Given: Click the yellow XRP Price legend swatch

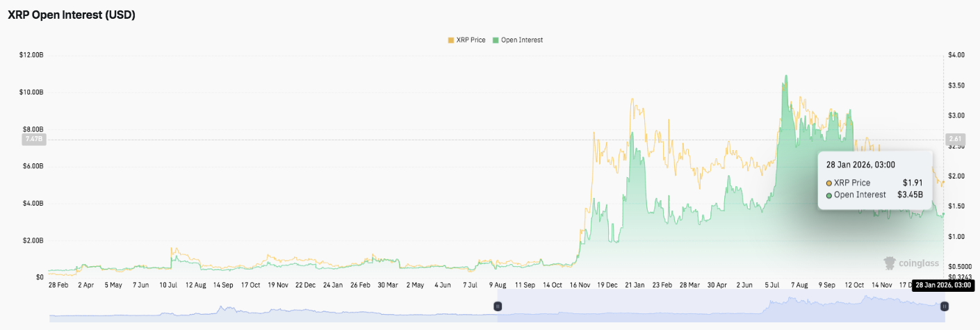Looking at the screenshot, I should click(450, 40).
